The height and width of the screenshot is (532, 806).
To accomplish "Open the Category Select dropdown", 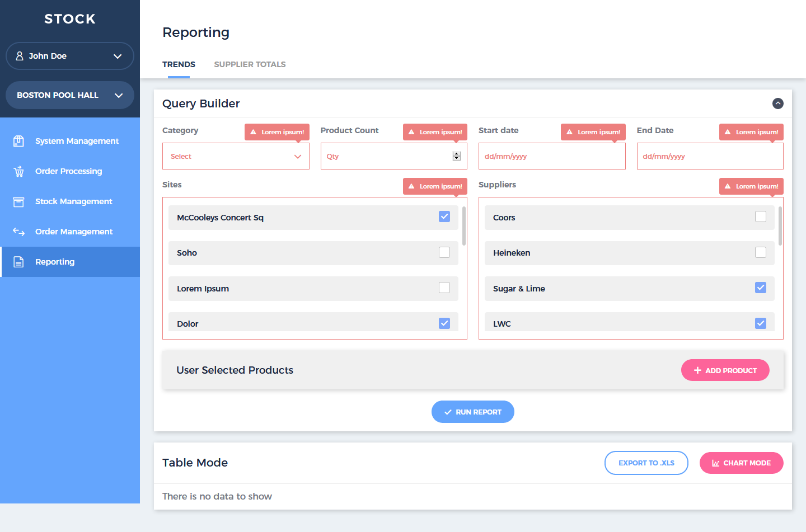I will click(236, 157).
